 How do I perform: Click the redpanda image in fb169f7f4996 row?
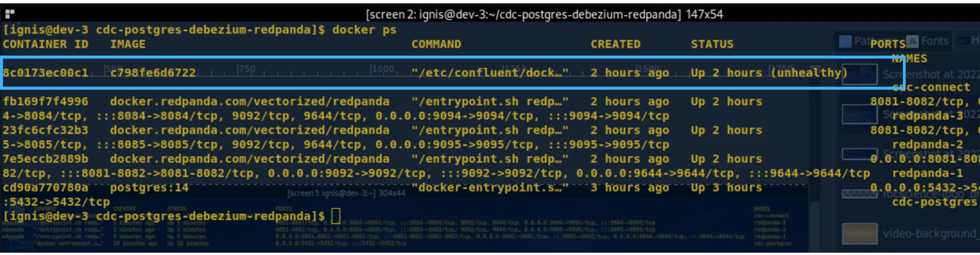250,101
